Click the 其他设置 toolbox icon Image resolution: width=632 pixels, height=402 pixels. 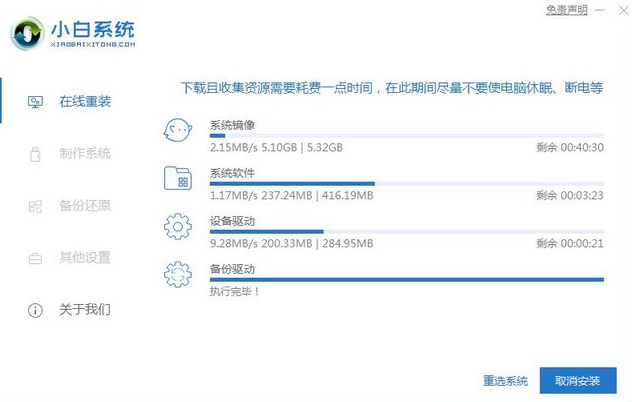pyautogui.click(x=35, y=258)
